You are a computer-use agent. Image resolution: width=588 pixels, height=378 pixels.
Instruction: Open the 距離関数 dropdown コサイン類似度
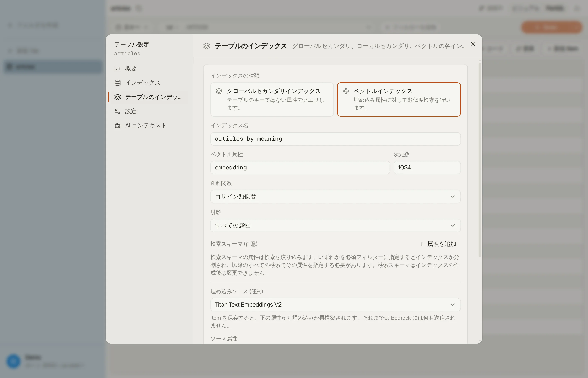point(335,197)
